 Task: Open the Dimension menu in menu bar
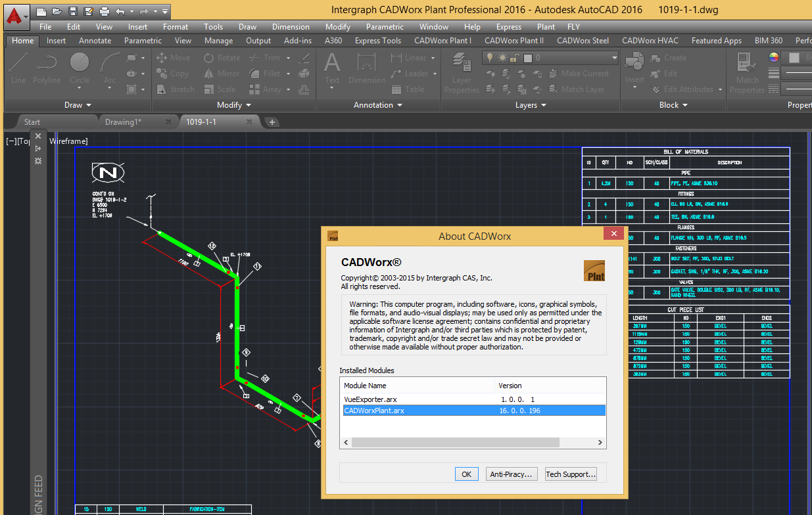pyautogui.click(x=291, y=27)
